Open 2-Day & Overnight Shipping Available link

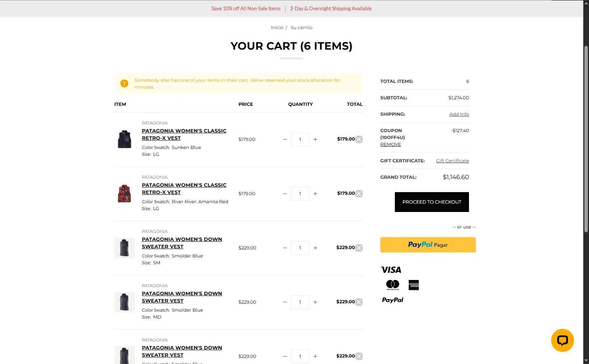tap(331, 8)
